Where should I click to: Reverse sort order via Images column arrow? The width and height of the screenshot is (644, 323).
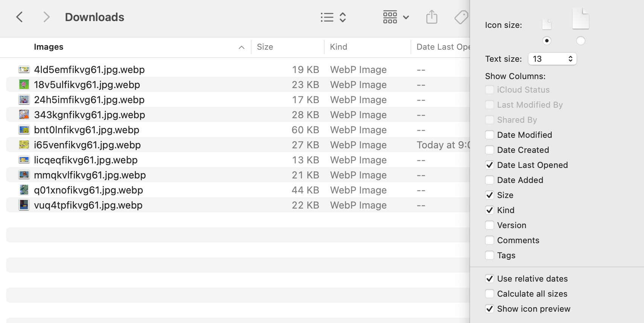pyautogui.click(x=241, y=47)
